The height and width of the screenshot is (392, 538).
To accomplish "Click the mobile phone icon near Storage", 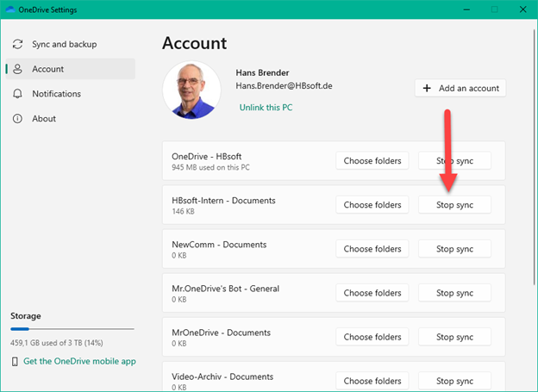I will (15, 361).
